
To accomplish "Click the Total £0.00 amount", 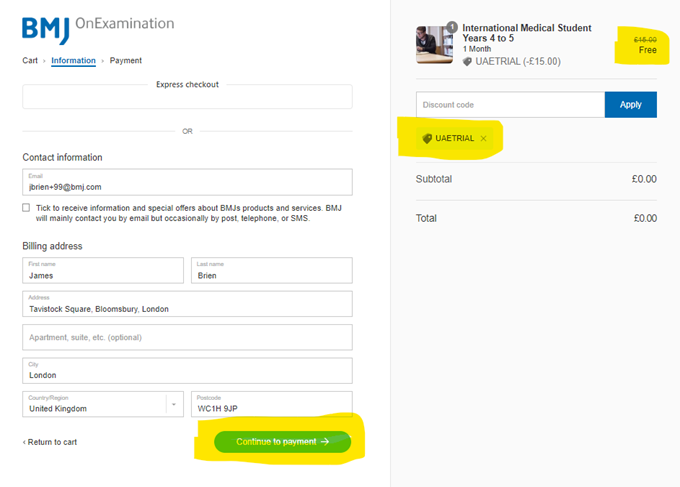I will pyautogui.click(x=645, y=219).
